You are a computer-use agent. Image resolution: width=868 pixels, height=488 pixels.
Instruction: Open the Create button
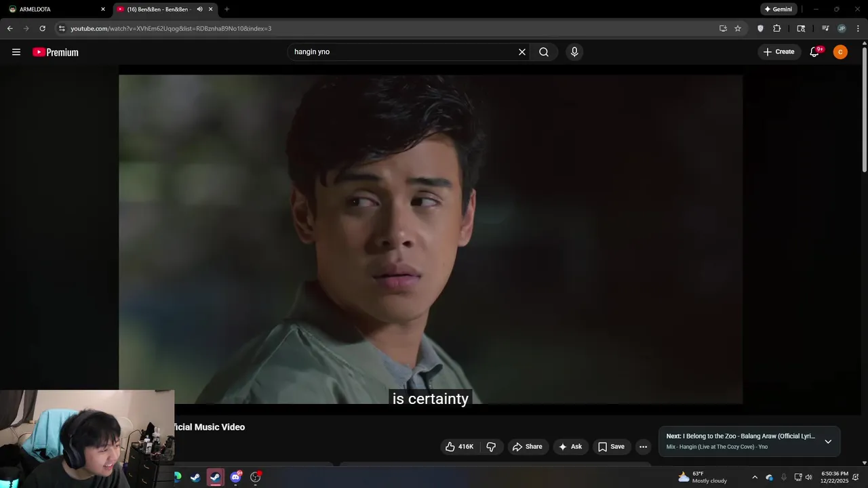779,52
